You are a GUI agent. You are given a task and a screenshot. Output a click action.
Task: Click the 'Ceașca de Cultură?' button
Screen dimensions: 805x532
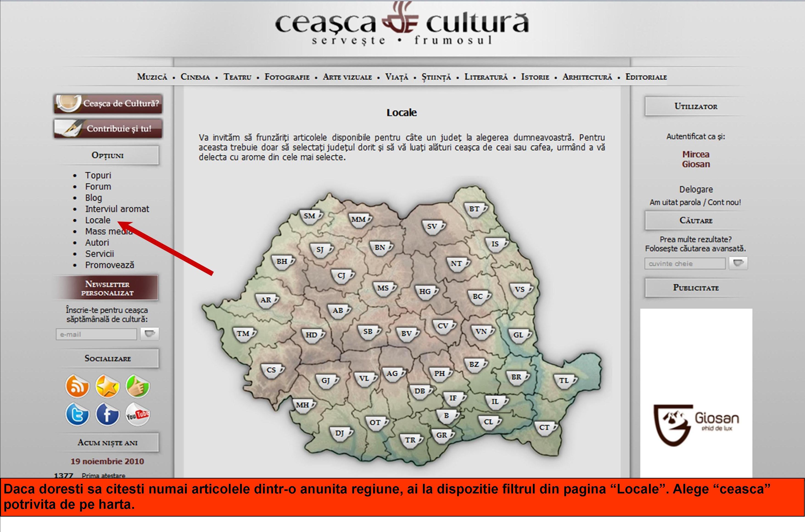pyautogui.click(x=108, y=103)
